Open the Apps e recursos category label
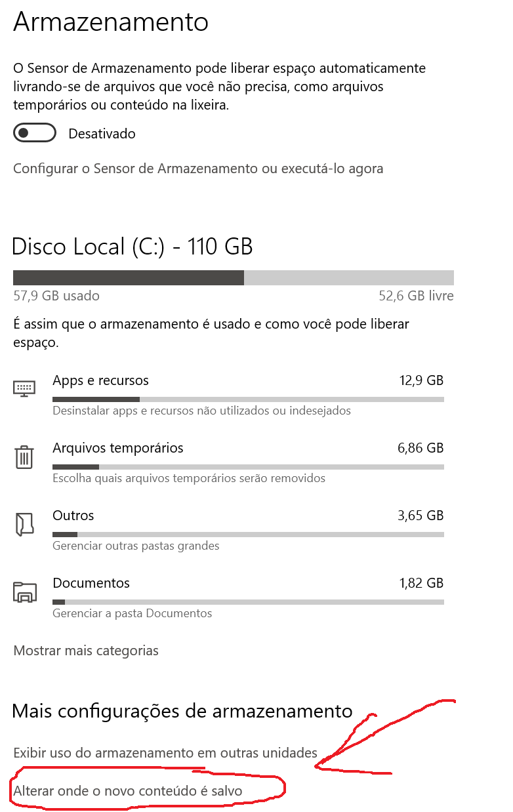The width and height of the screenshot is (513, 812). coord(100,380)
